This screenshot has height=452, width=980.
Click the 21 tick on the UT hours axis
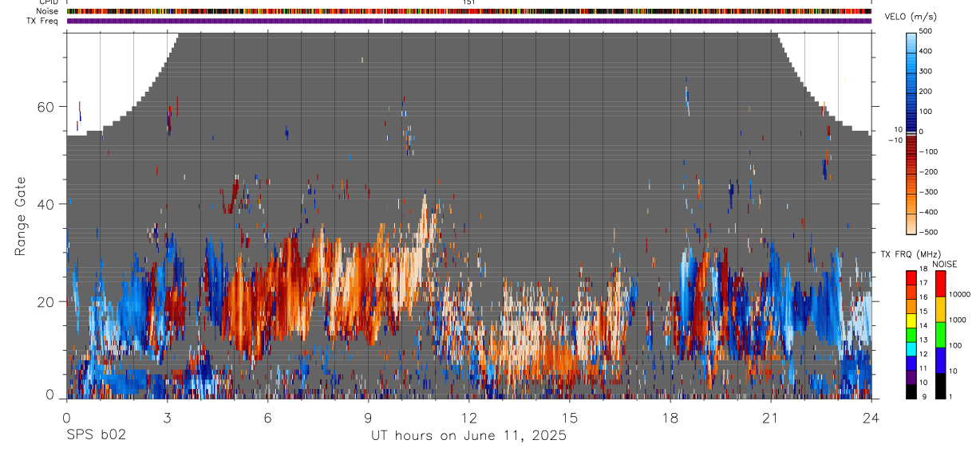(x=771, y=417)
